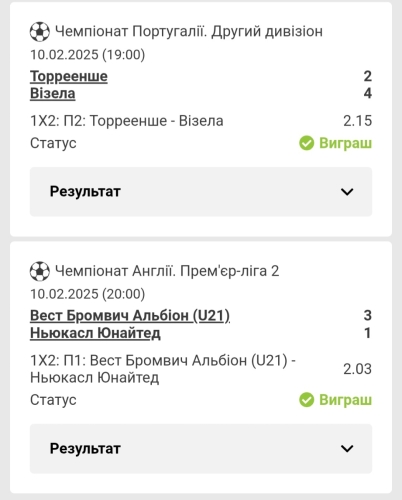Click the 1X2: П2: Торреенше - Візела selection
This screenshot has height=500, width=402.
(x=127, y=121)
